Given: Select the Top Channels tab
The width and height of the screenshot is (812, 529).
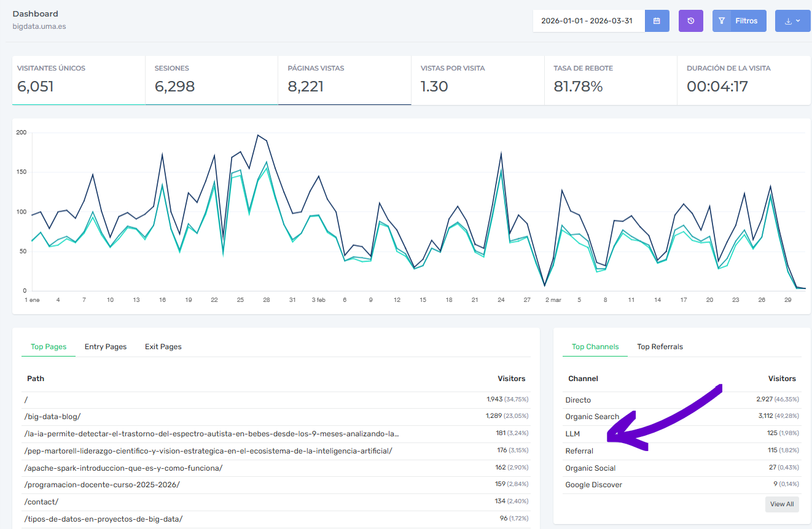Looking at the screenshot, I should coord(595,347).
